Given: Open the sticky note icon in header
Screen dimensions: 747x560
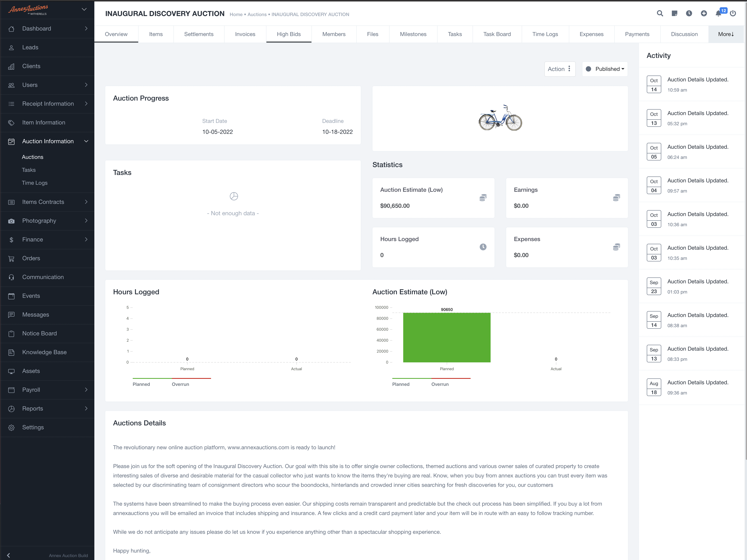Looking at the screenshot, I should click(674, 14).
